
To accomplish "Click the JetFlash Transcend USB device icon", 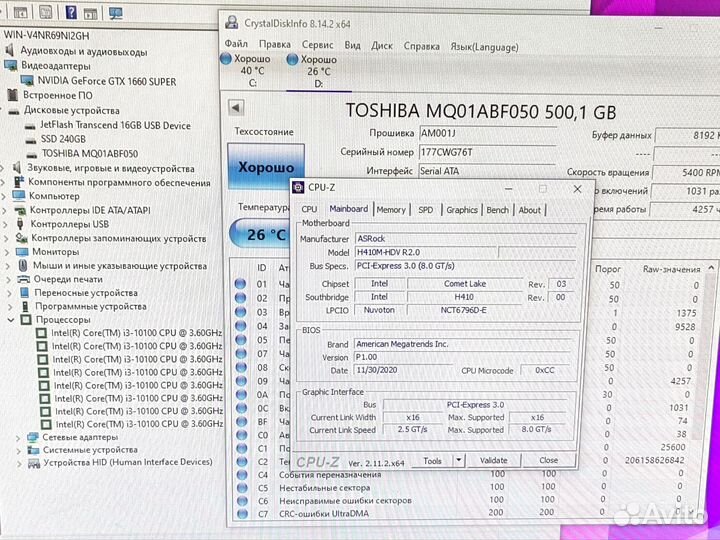I will (30, 126).
